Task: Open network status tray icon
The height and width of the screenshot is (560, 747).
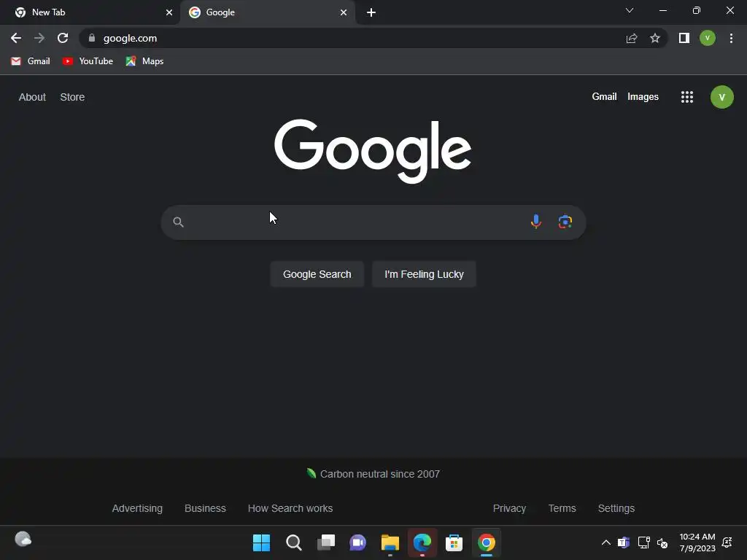Action: [x=643, y=542]
